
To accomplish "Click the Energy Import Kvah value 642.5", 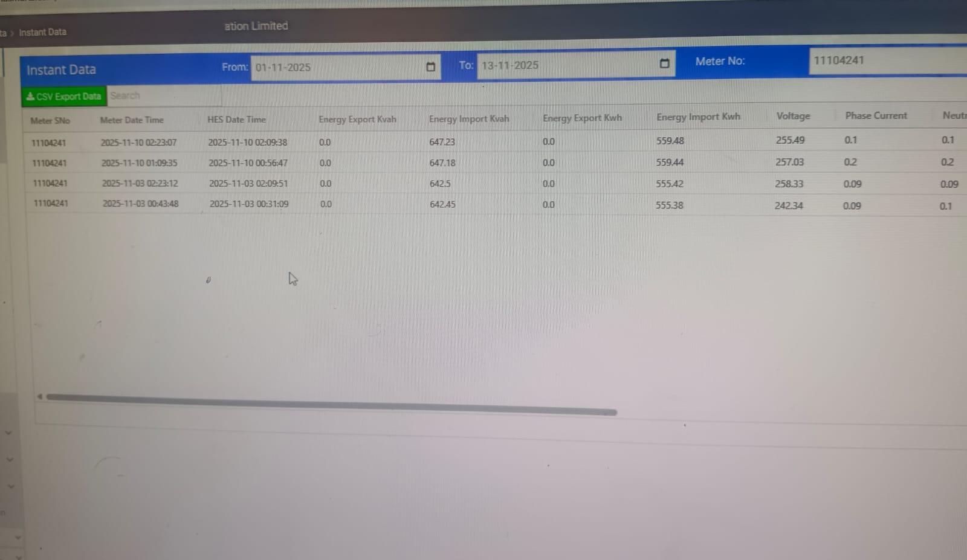I will coord(440,184).
